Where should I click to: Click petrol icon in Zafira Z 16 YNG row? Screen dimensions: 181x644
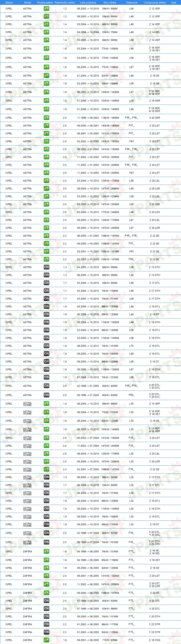click(47, 640)
